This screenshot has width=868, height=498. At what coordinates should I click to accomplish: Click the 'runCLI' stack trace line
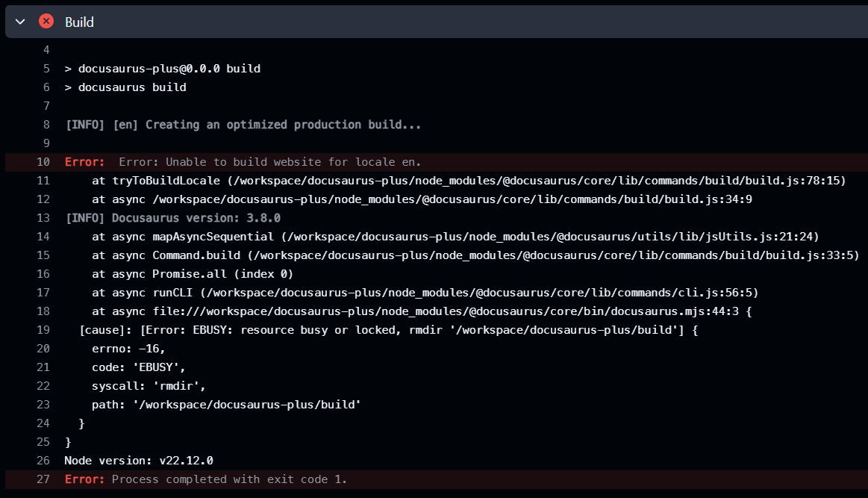tap(425, 293)
